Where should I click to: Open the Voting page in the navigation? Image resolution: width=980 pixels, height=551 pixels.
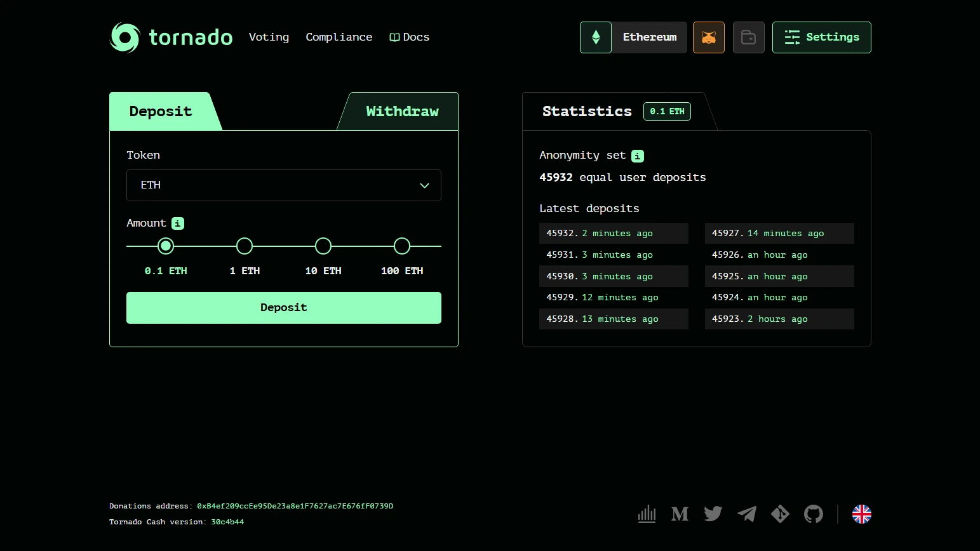point(269,37)
